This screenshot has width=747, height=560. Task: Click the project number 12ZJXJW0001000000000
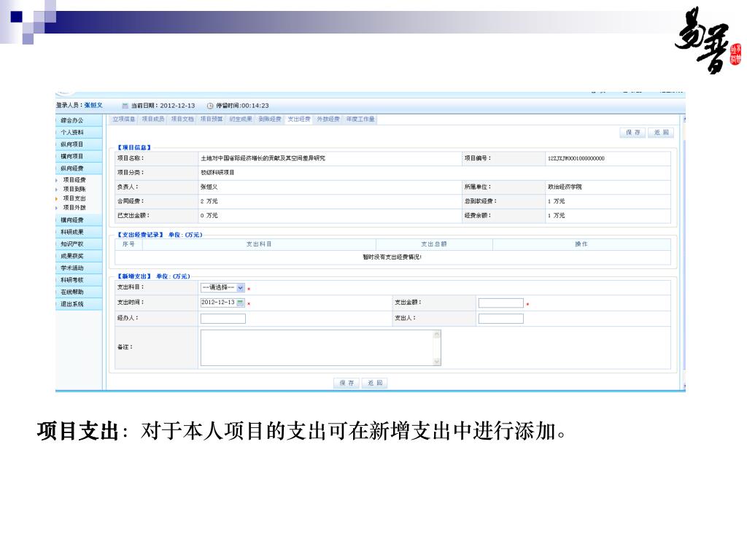coord(576,158)
